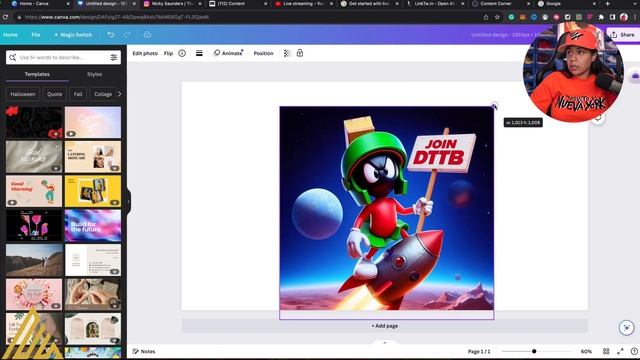Enter fullscreen present mode

pyautogui.click(x=620, y=351)
